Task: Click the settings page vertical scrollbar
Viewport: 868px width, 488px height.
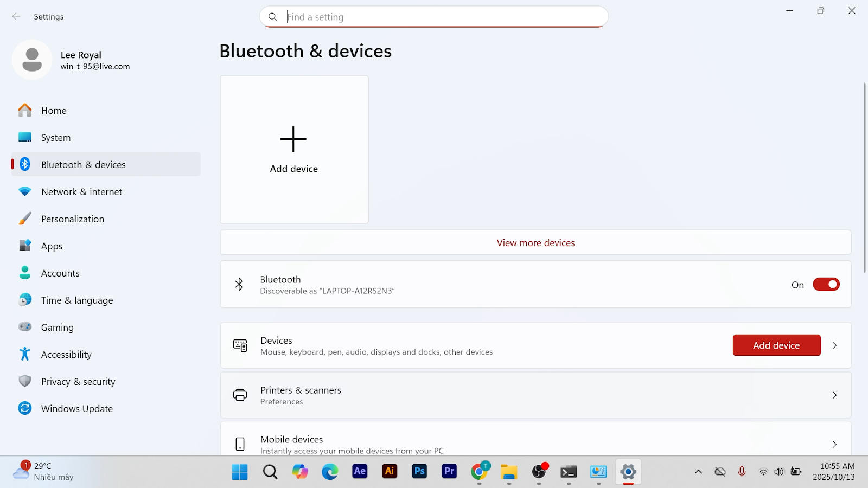Action: [865, 177]
